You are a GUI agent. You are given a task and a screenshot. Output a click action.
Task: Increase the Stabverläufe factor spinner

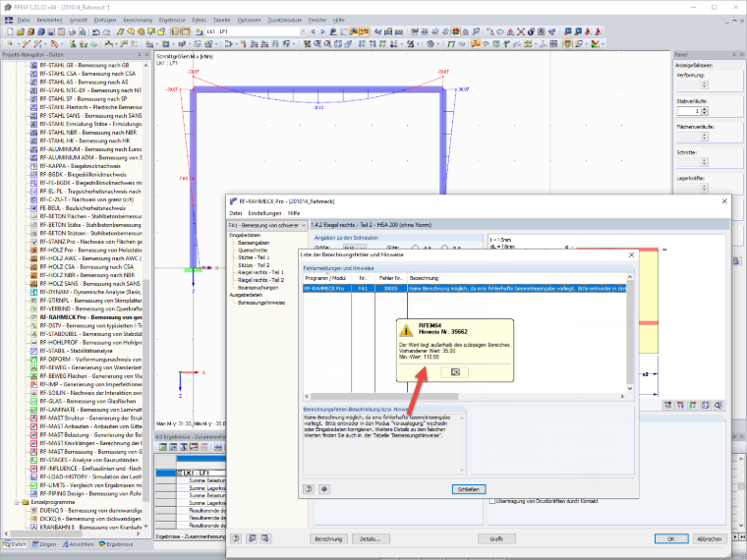coord(705,109)
